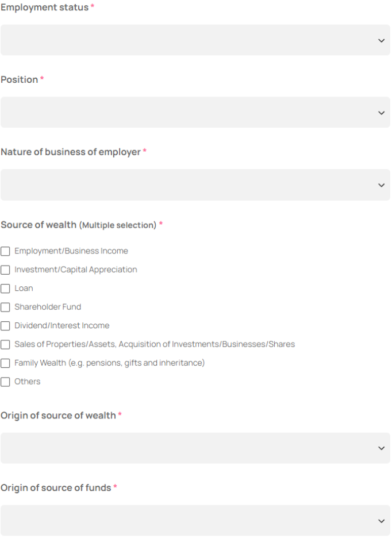Click the chevron arrow in Position dropdown
The image size is (392, 538).
pyautogui.click(x=381, y=113)
